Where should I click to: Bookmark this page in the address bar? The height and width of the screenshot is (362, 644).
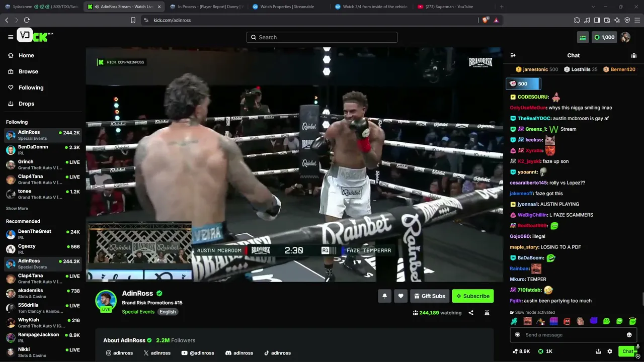(133, 20)
